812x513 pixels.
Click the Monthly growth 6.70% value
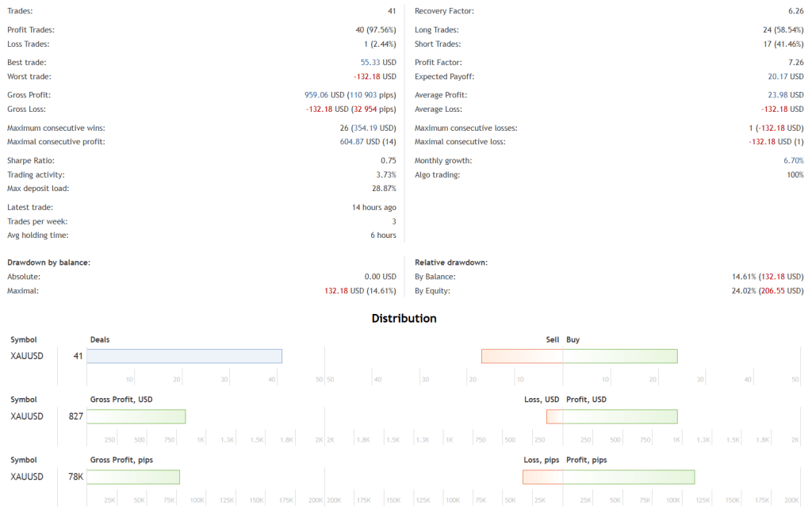(793, 160)
